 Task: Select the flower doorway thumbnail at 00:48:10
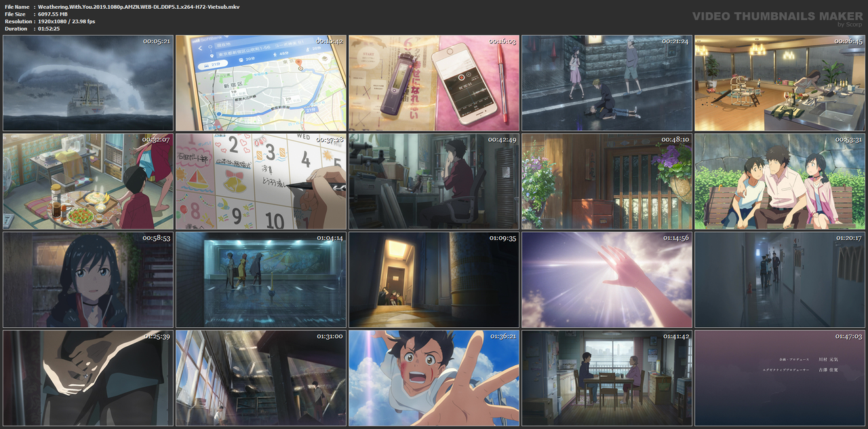pyautogui.click(x=607, y=181)
